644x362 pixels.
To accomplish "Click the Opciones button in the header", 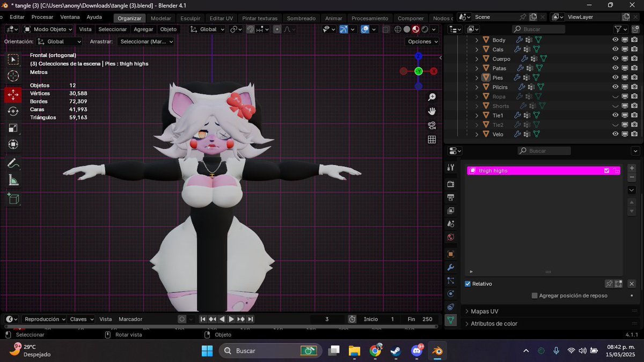I will [422, 41].
